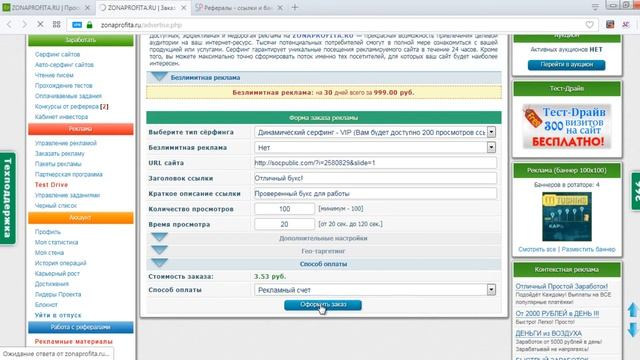640x360 pixels.
Task: Open the Техподдержка side tab
Action: point(8,198)
